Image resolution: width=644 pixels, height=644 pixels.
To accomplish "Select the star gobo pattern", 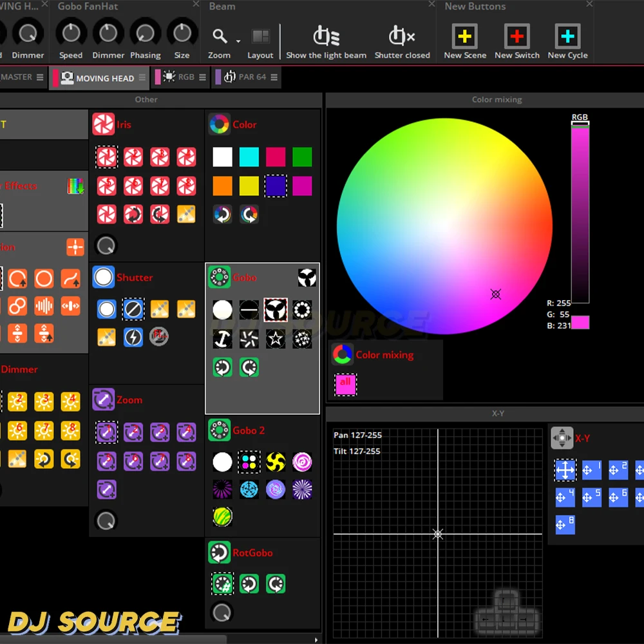I will (x=276, y=338).
